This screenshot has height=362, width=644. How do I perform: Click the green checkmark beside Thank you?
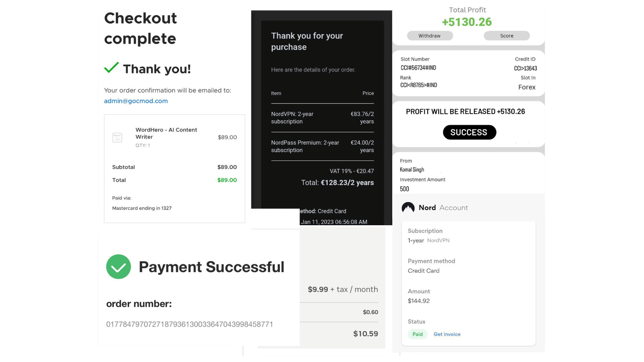tap(111, 67)
